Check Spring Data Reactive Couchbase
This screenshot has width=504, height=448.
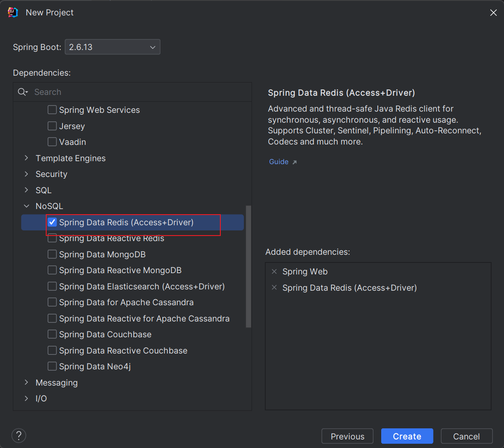52,351
